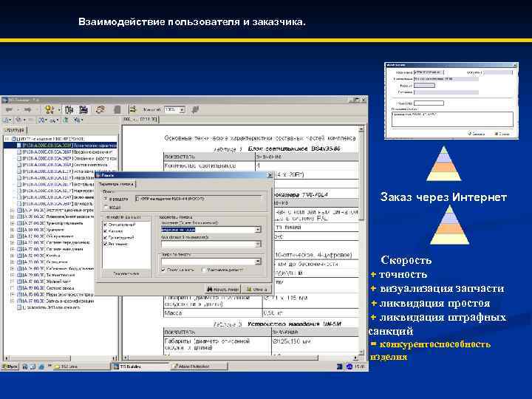This screenshot has height=399, width=532.
Task: Open the search dialog's first combo with highlighted text
Action: [258, 230]
